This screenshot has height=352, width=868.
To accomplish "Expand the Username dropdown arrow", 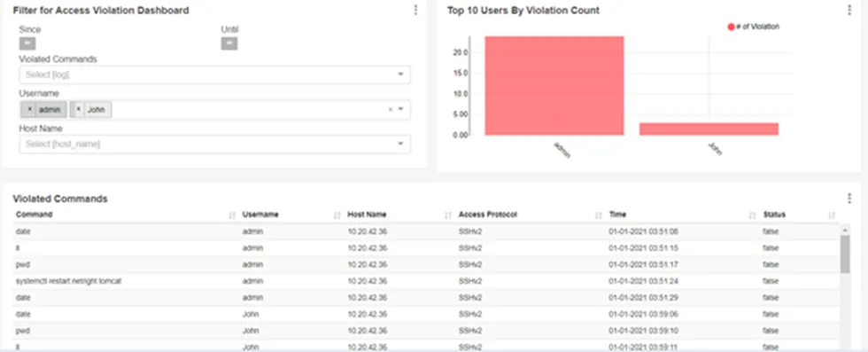I will point(400,109).
